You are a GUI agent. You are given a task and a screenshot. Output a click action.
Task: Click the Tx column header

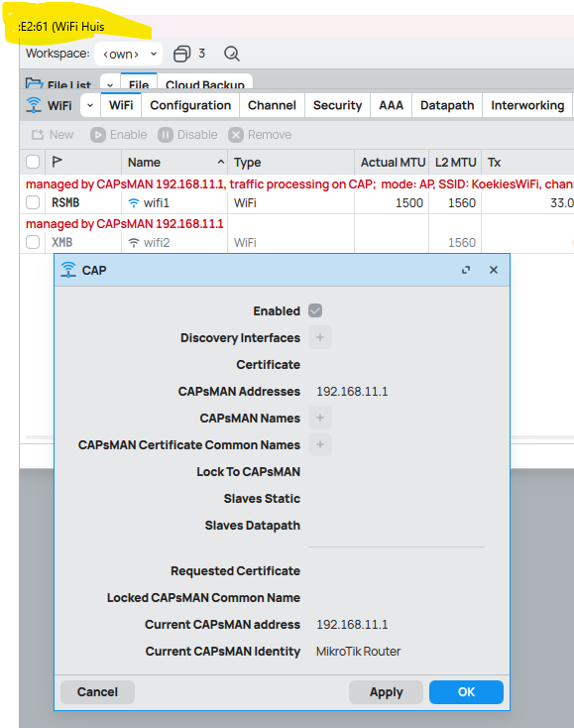click(528, 162)
